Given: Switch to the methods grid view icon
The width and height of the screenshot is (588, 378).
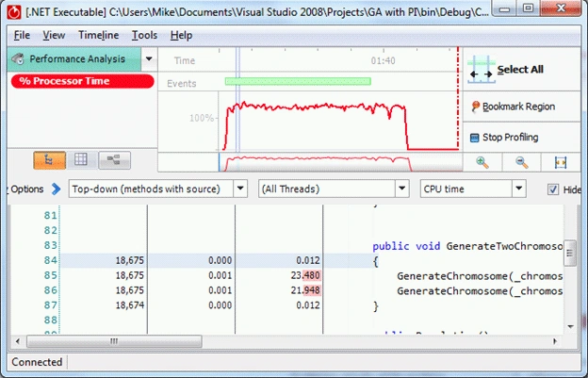Looking at the screenshot, I should click(81, 159).
